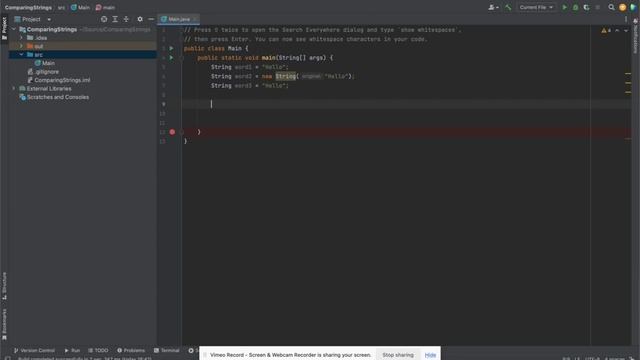Collapse the src folder
The image size is (640, 360).
(21, 54)
